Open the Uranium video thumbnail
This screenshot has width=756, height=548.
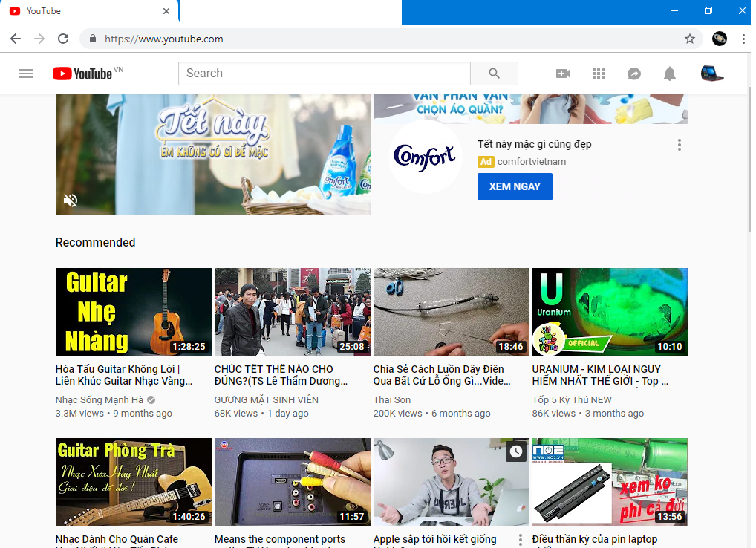(610, 312)
